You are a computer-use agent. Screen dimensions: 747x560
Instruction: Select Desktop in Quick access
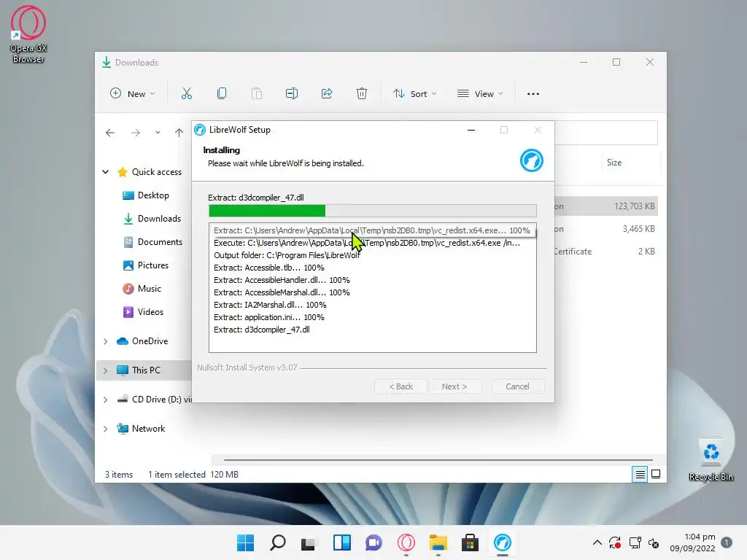coord(146,195)
